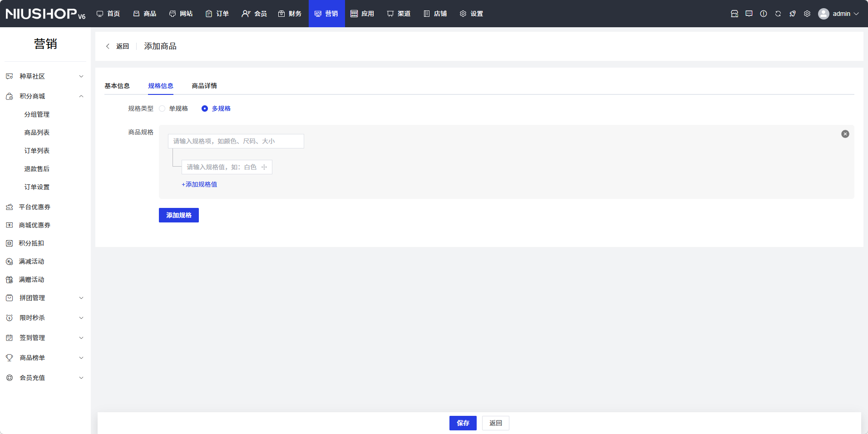Click the +添加规格值 link
This screenshot has height=434, width=868.
(x=199, y=184)
